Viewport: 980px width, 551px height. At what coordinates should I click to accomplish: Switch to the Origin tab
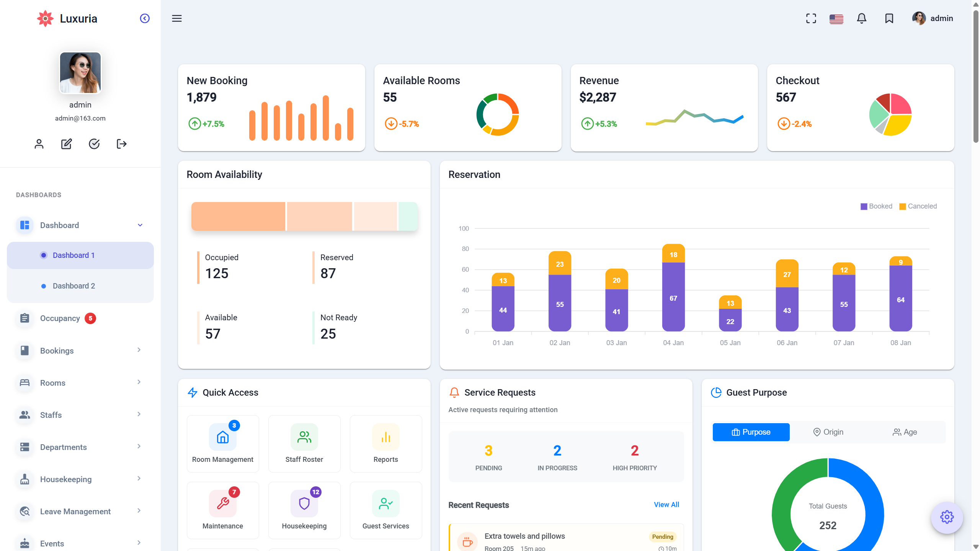coord(828,432)
